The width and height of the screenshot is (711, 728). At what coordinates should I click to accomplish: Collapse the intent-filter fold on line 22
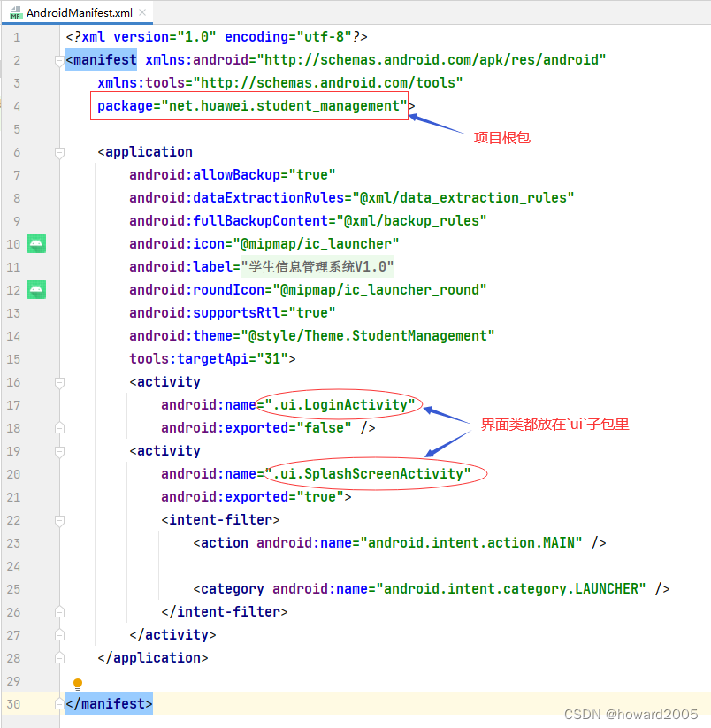pos(59,520)
